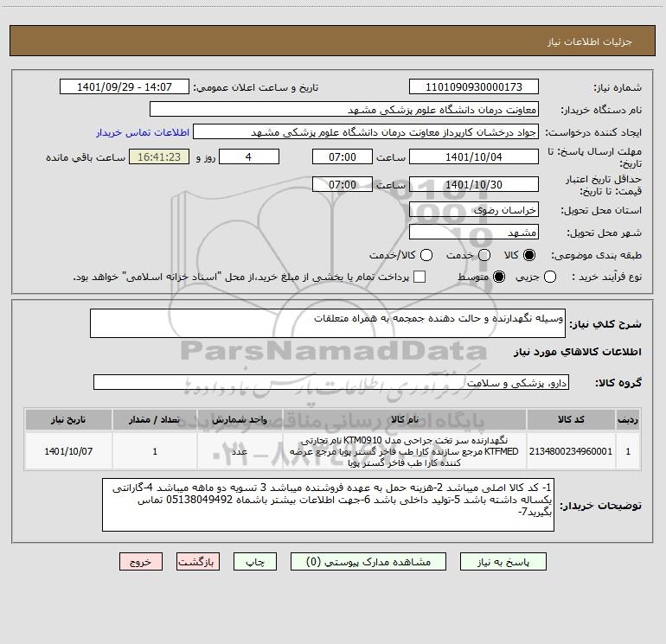The height and width of the screenshot is (644, 666).
Task: Click the goods group field دارو، پزشکی و سلامت
Action: coord(331,382)
